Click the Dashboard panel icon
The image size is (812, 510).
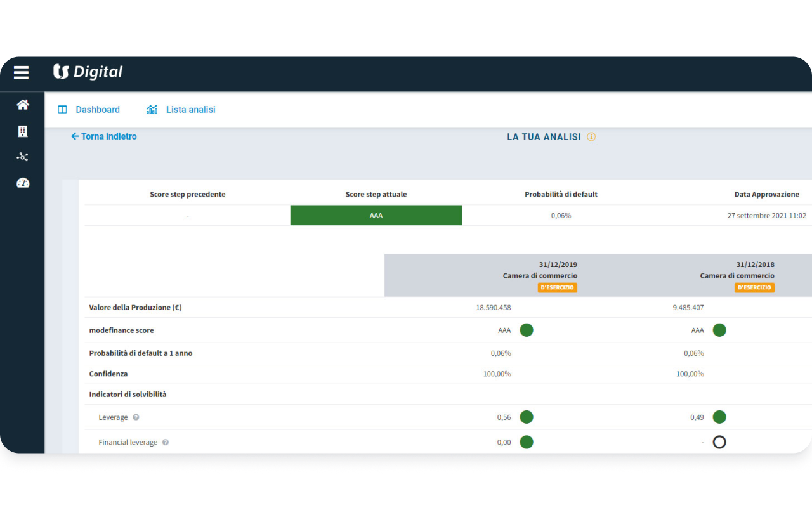(62, 110)
